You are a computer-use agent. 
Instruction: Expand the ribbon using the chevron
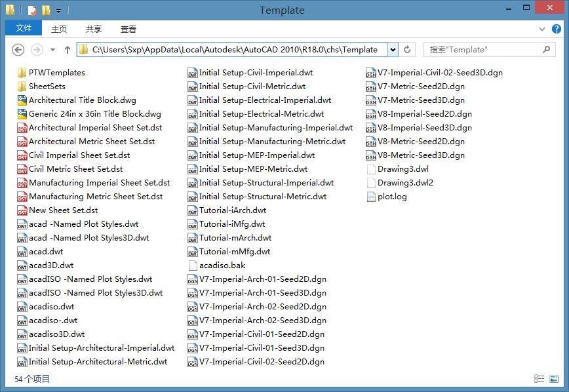coord(542,29)
